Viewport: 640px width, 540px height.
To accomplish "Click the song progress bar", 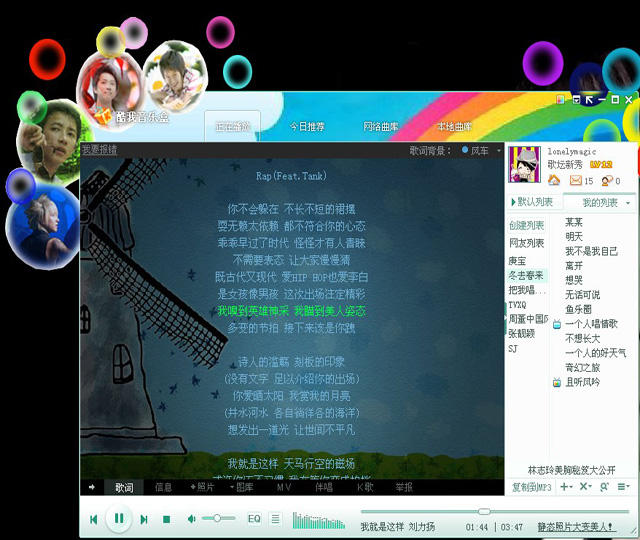I will point(420,512).
